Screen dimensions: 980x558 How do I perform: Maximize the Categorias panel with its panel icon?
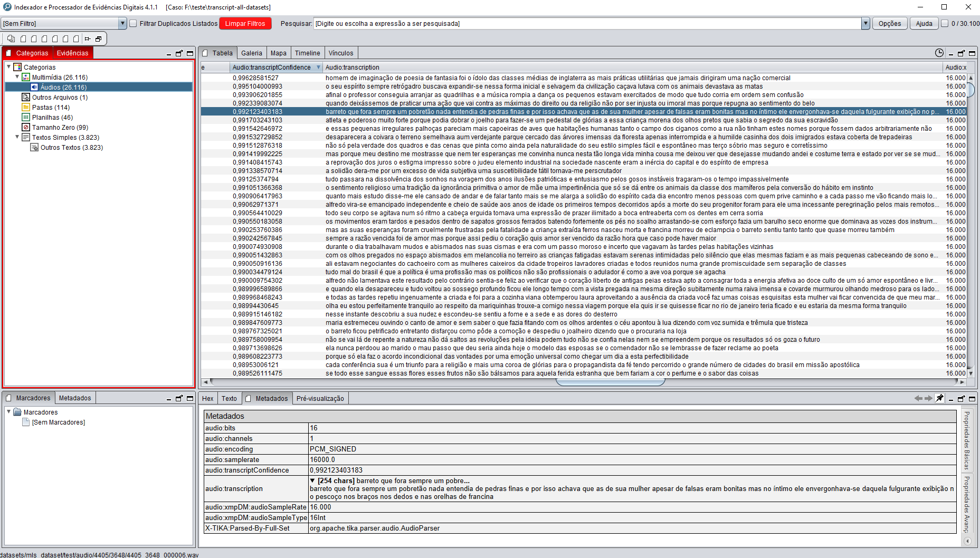click(189, 53)
